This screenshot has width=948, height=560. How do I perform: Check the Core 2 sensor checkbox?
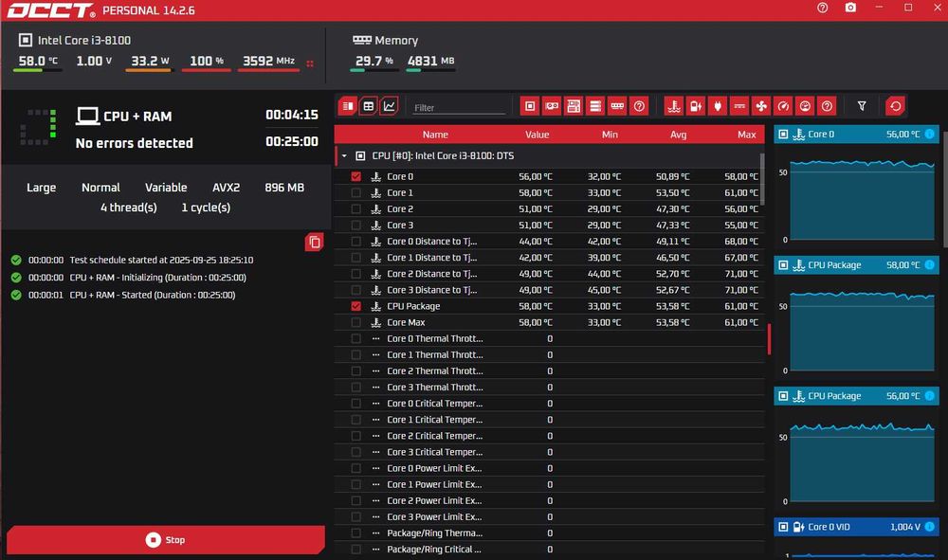[356, 209]
